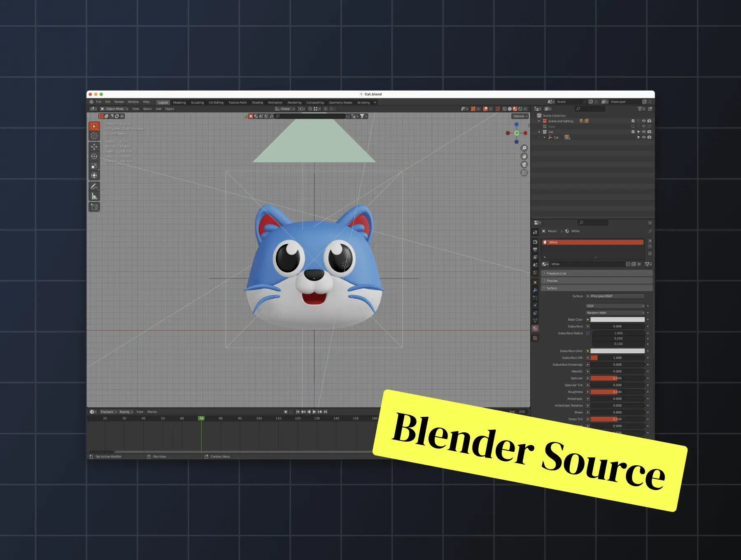Uncheck the scene and lighting collection checkbox

[x=633, y=121]
